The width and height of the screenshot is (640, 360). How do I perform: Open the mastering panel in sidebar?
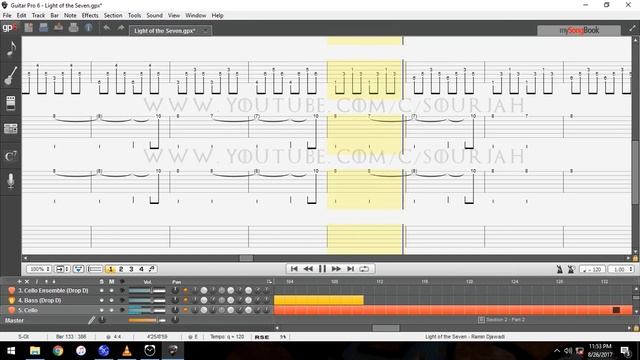point(11,129)
